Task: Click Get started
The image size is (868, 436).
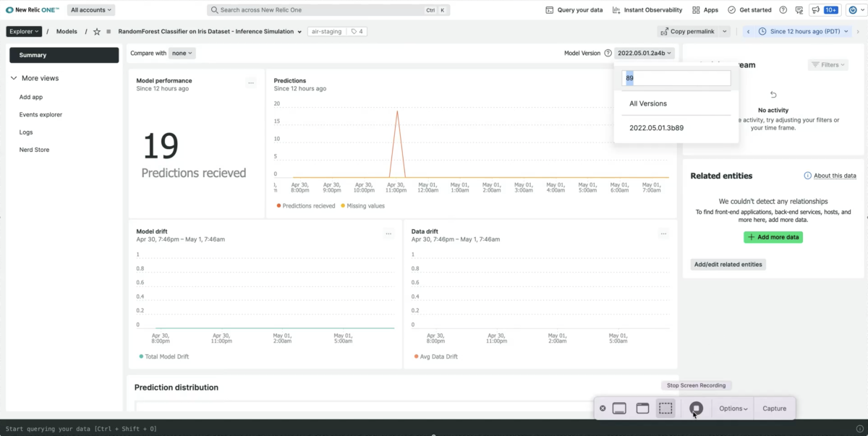Action: [x=749, y=10]
